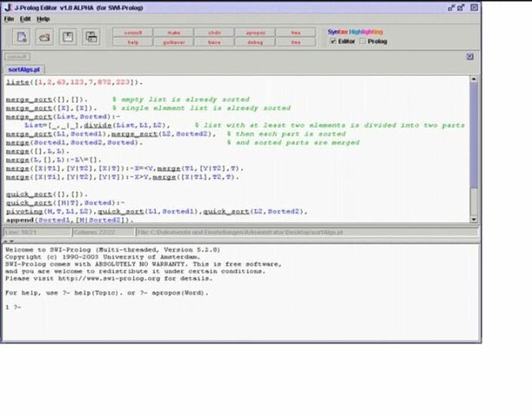Click the editor scrollbar down arrow
Viewport: 532px width, 415px height.
474,220
